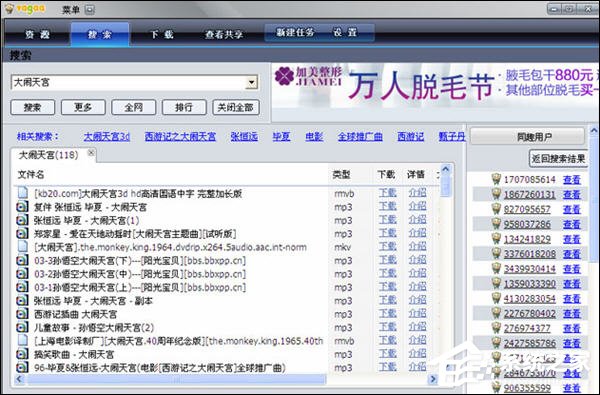Click the 排行 button

(184, 108)
